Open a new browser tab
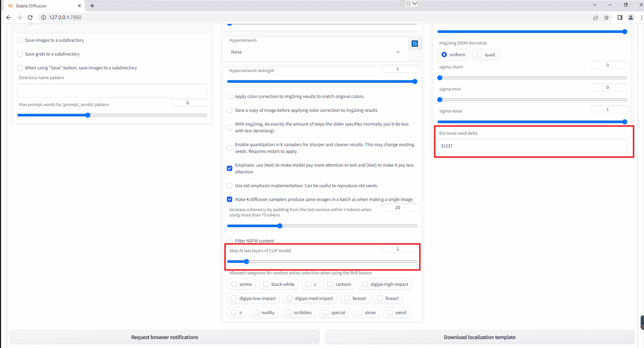644x348 pixels. 92,6
